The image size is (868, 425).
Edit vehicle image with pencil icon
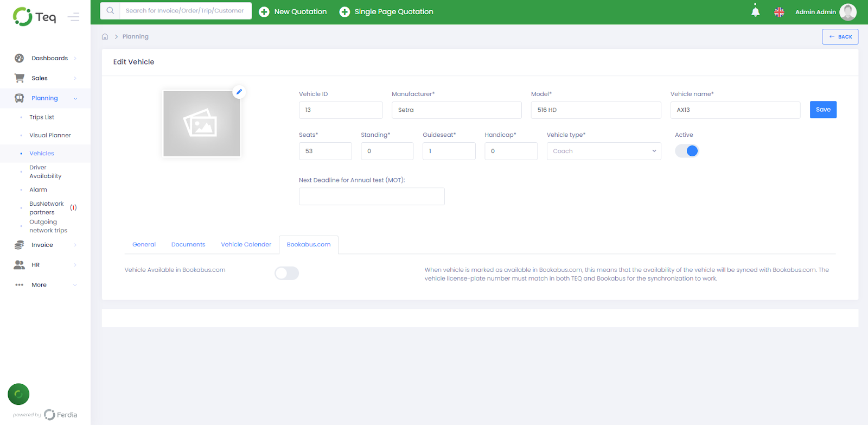pyautogui.click(x=239, y=92)
